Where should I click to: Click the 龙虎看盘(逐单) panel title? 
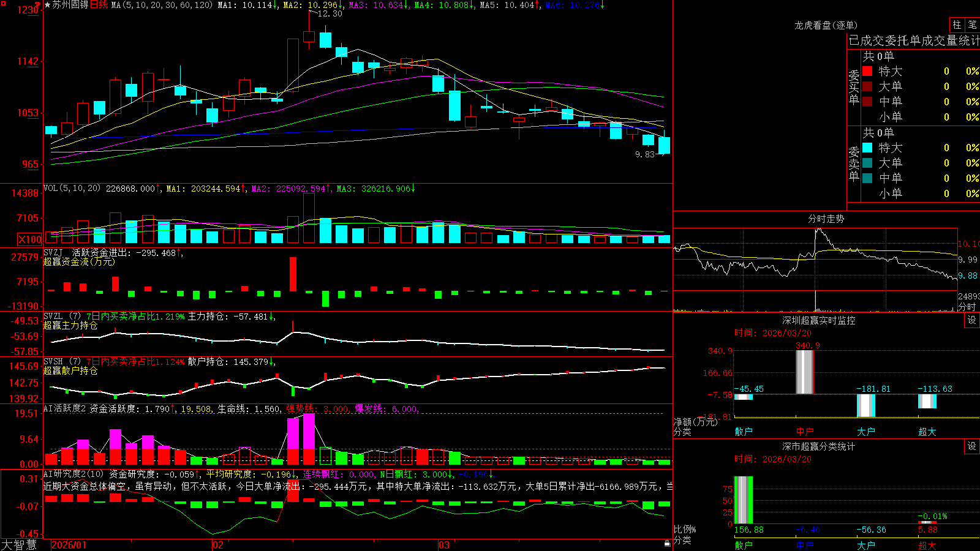pyautogui.click(x=826, y=25)
